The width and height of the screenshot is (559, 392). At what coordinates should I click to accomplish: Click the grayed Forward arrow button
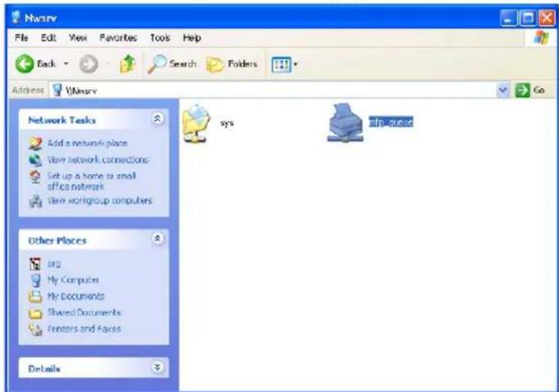(x=88, y=64)
